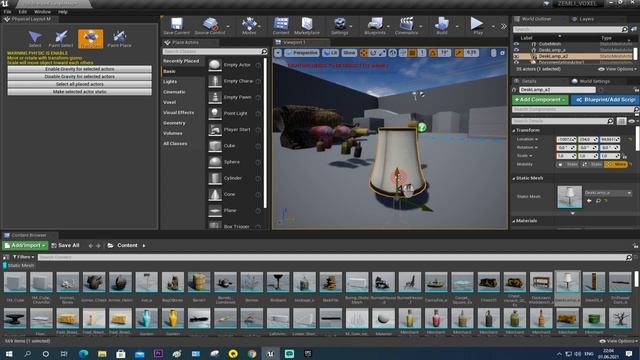Open the Show dropdown in viewport
This screenshot has height=360, width=640.
point(349,53)
